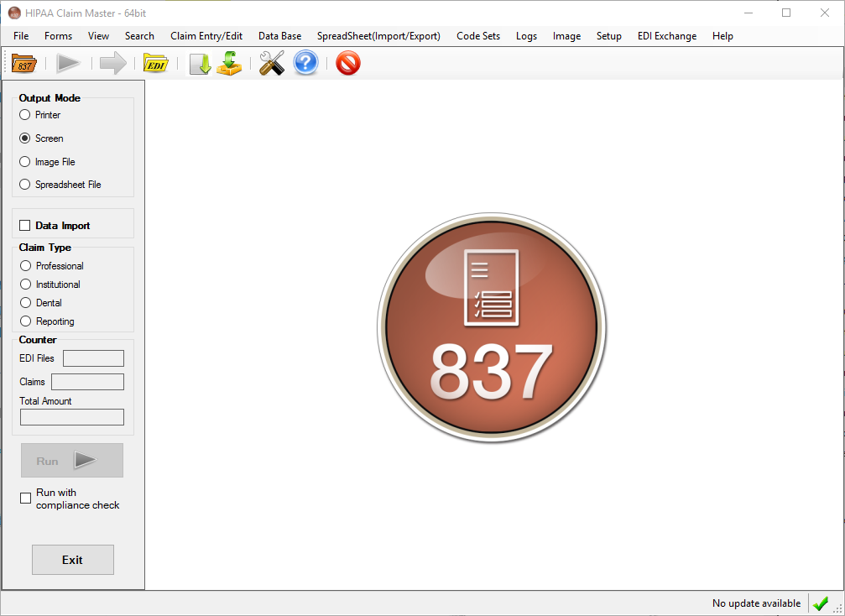
Task: Open the tools wrench and screwdriver icon
Action: [272, 64]
